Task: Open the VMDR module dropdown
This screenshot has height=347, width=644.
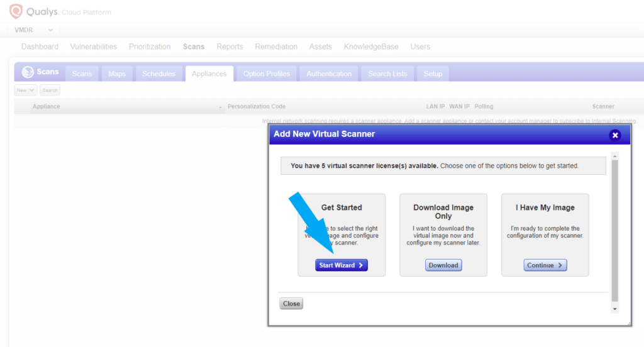Action: pyautogui.click(x=34, y=30)
